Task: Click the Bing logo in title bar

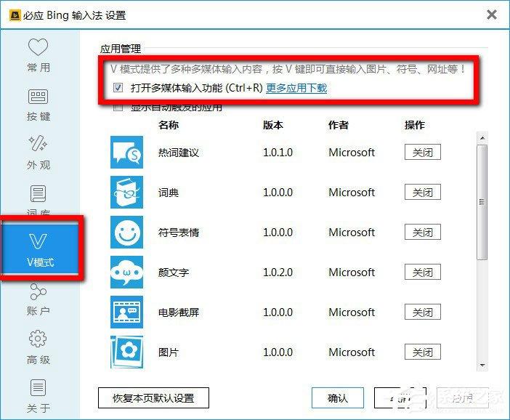Action: point(15,15)
